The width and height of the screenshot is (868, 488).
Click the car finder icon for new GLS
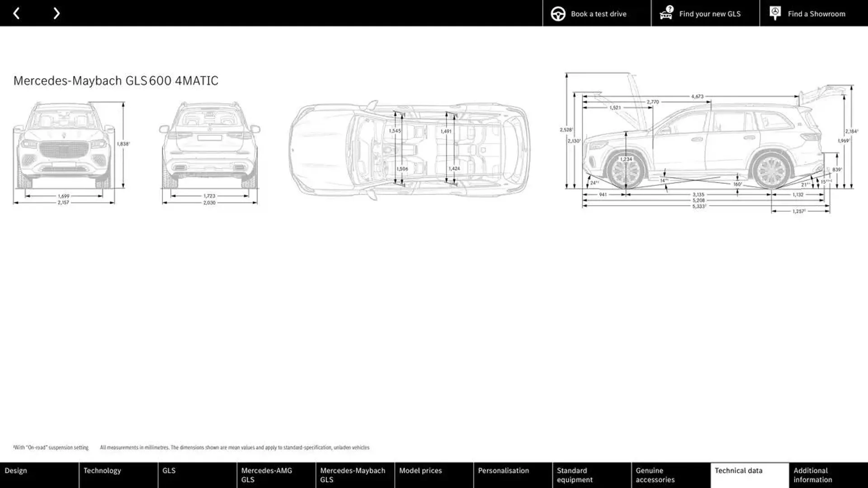tap(666, 13)
